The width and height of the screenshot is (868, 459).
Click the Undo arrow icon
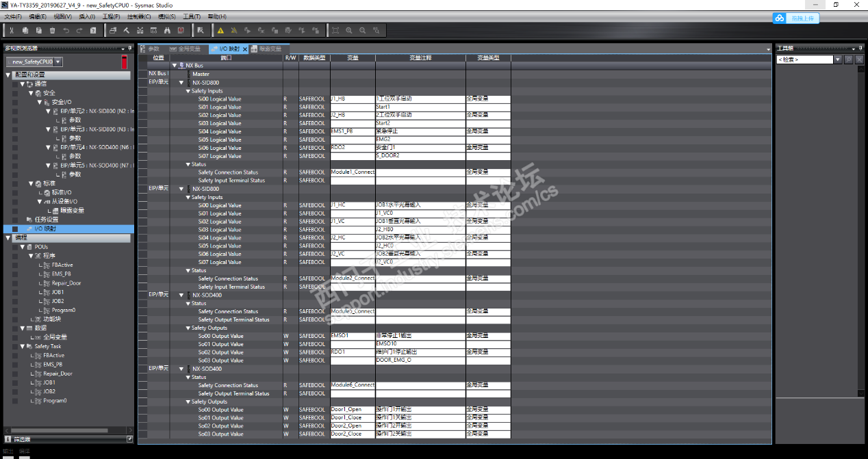[66, 30]
